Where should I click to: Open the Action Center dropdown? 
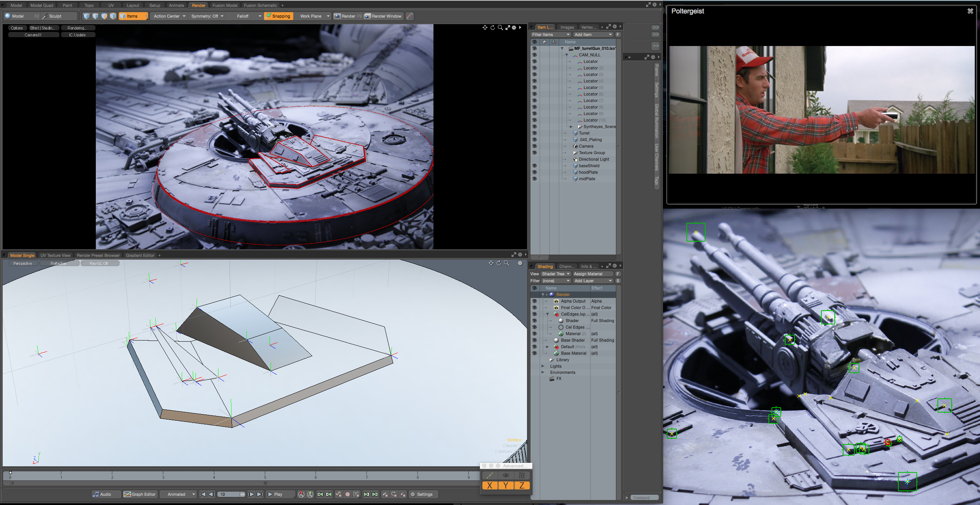click(x=169, y=16)
